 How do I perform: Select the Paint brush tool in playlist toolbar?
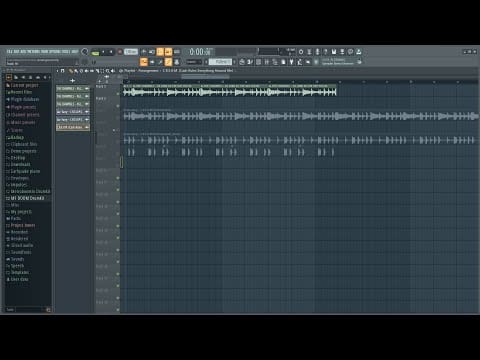(76, 71)
